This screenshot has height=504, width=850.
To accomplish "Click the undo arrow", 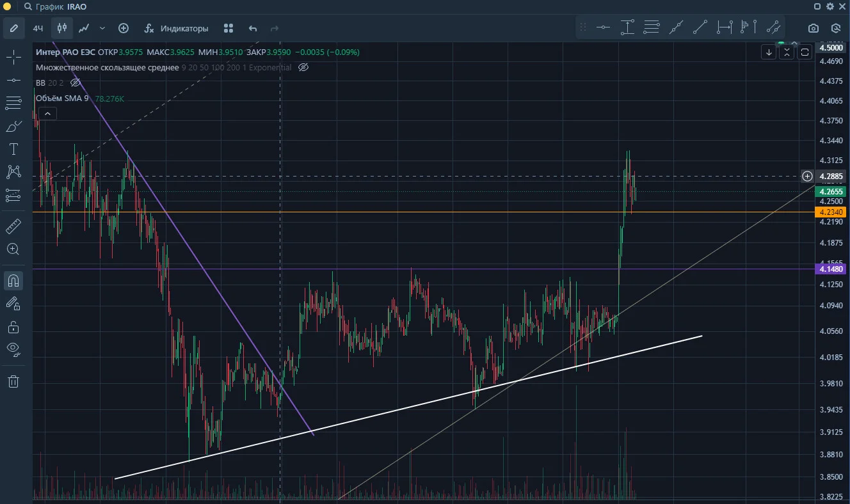I will pos(253,28).
